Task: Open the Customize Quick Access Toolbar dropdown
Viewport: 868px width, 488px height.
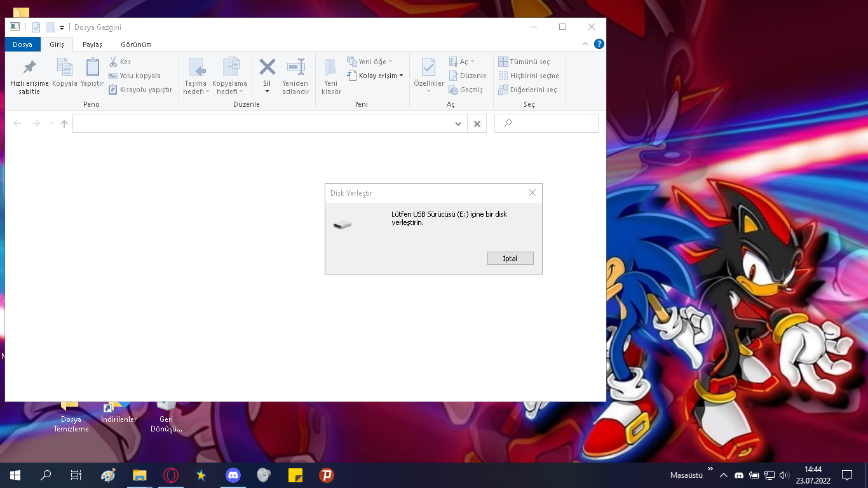Action: pos(62,27)
